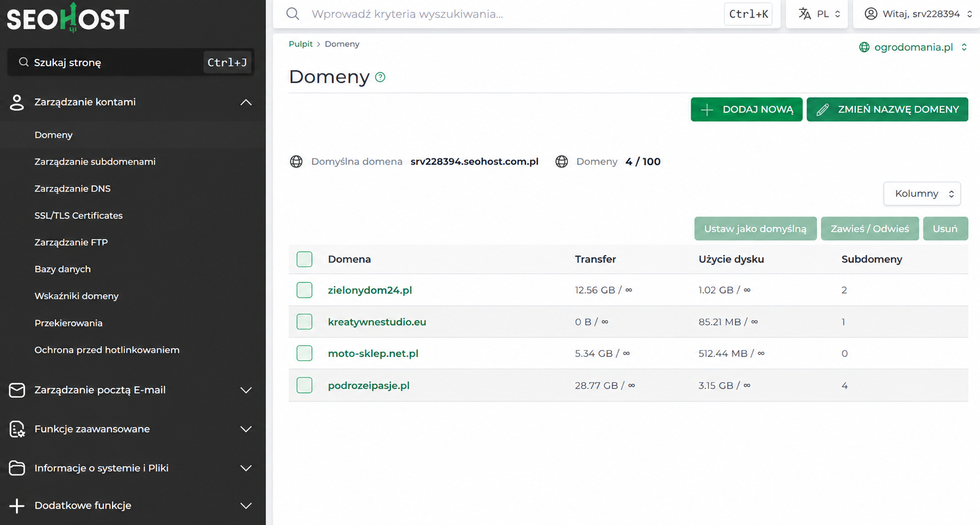This screenshot has width=980, height=525.
Task: Check the podrozeipasje.pl row checkbox
Action: (304, 385)
